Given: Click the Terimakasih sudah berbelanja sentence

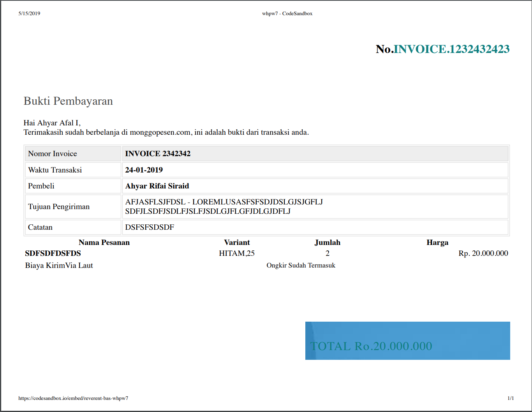Looking at the screenshot, I should 166,132.
